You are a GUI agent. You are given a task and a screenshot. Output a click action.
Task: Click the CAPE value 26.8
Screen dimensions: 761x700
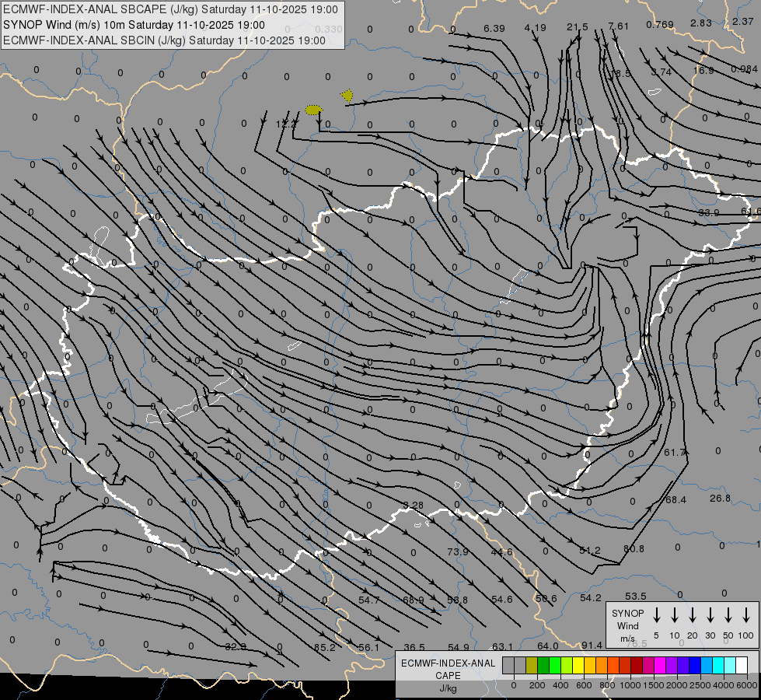[720, 499]
